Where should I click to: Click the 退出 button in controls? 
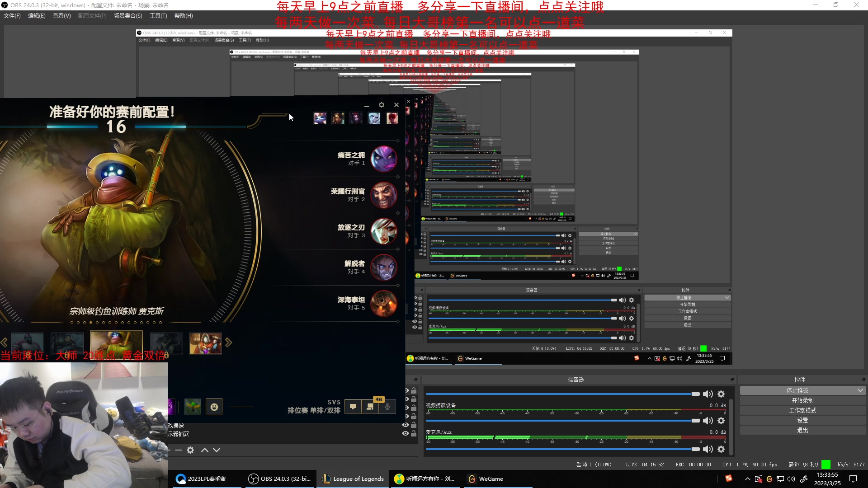point(803,430)
